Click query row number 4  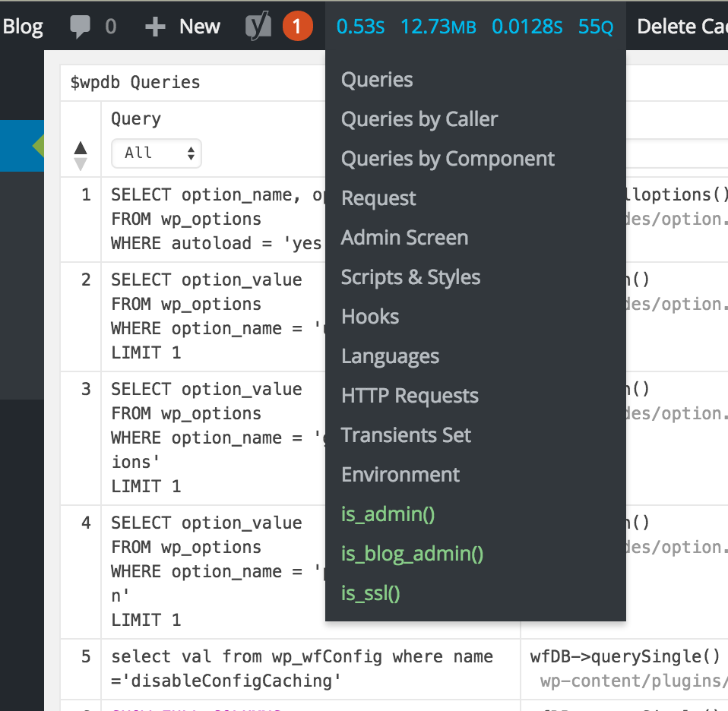coord(86,523)
